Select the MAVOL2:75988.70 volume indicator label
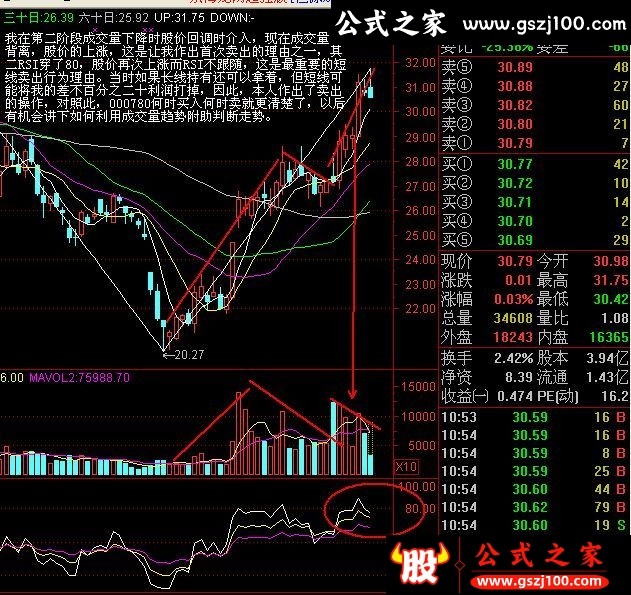The image size is (631, 595). (x=80, y=377)
